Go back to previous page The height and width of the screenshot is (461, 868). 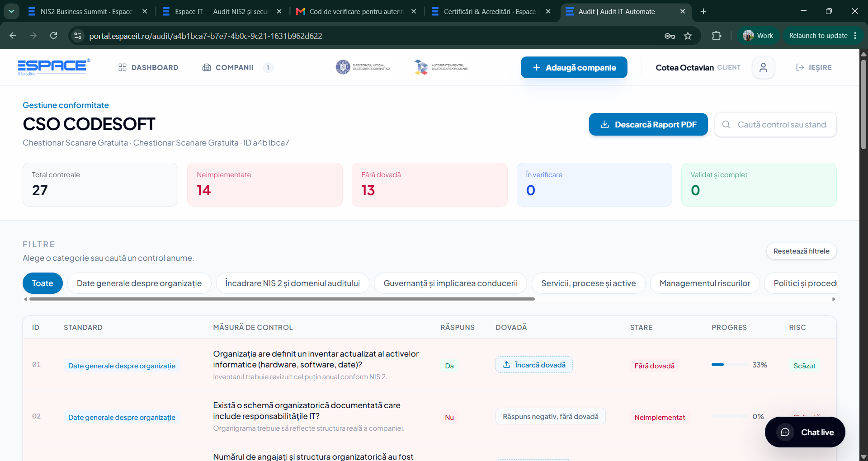point(13,36)
